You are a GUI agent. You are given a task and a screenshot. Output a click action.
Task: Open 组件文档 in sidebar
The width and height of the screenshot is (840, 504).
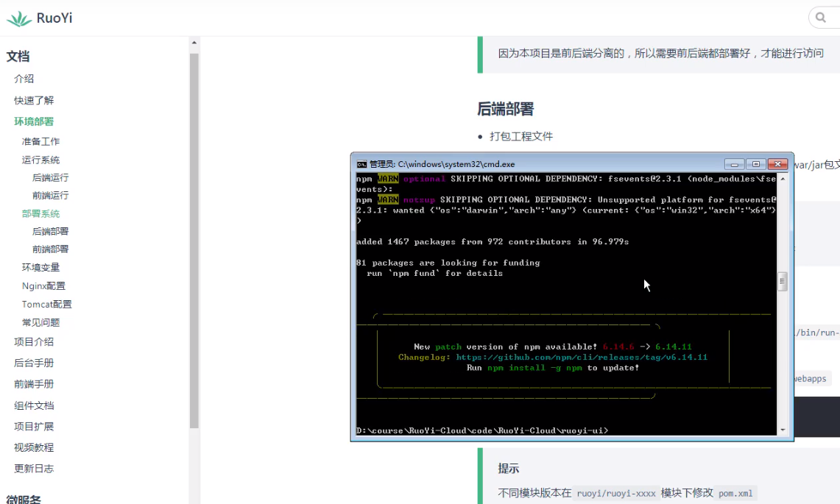[34, 405]
